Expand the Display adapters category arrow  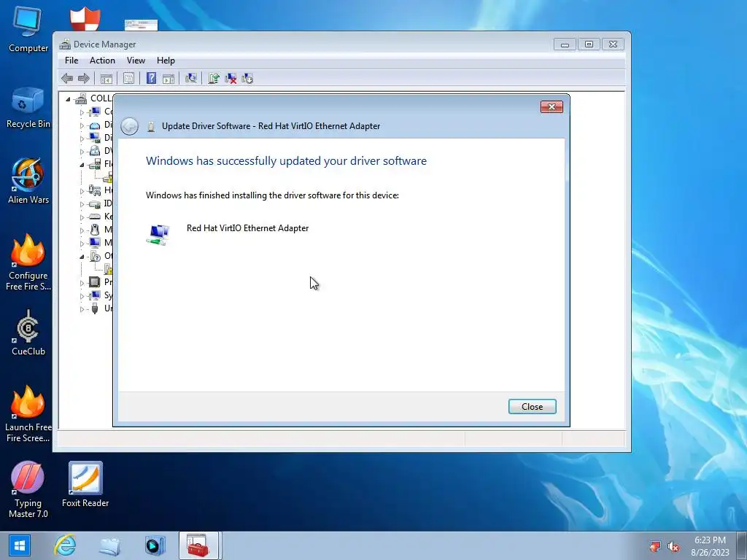click(x=82, y=139)
